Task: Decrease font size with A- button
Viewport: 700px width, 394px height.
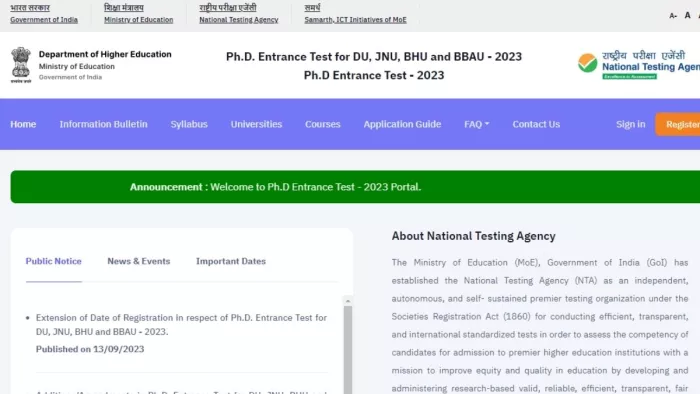Action: (673, 16)
